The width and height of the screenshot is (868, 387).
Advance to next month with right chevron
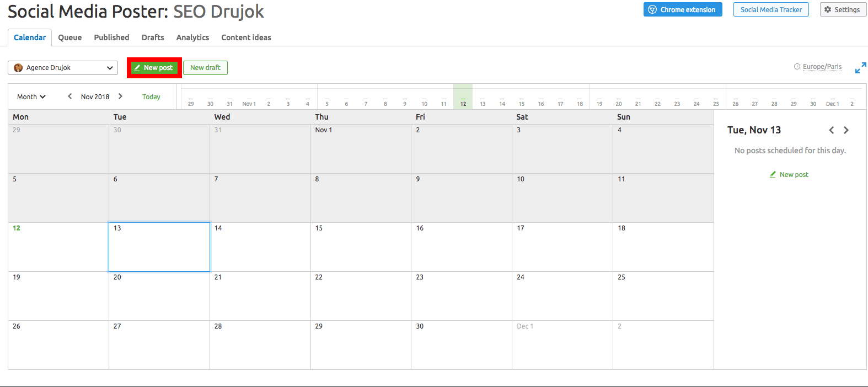pos(120,96)
